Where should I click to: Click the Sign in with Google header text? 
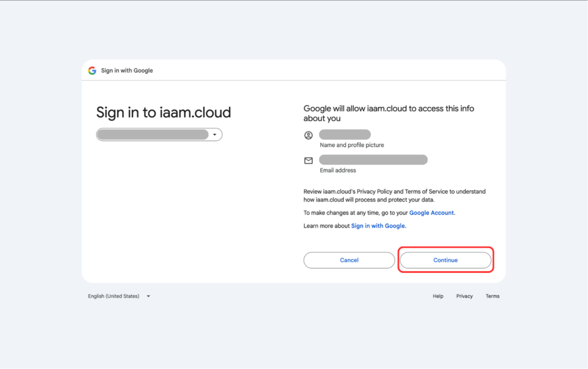127,71
